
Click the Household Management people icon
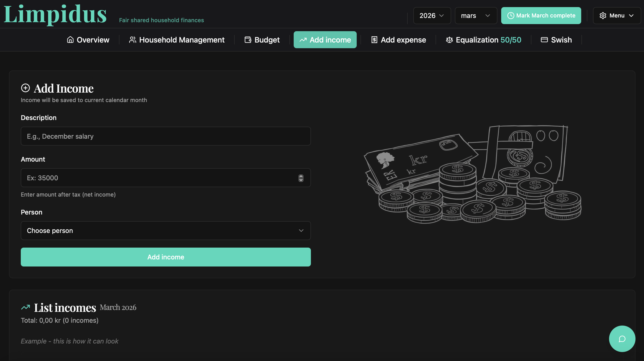132,39
